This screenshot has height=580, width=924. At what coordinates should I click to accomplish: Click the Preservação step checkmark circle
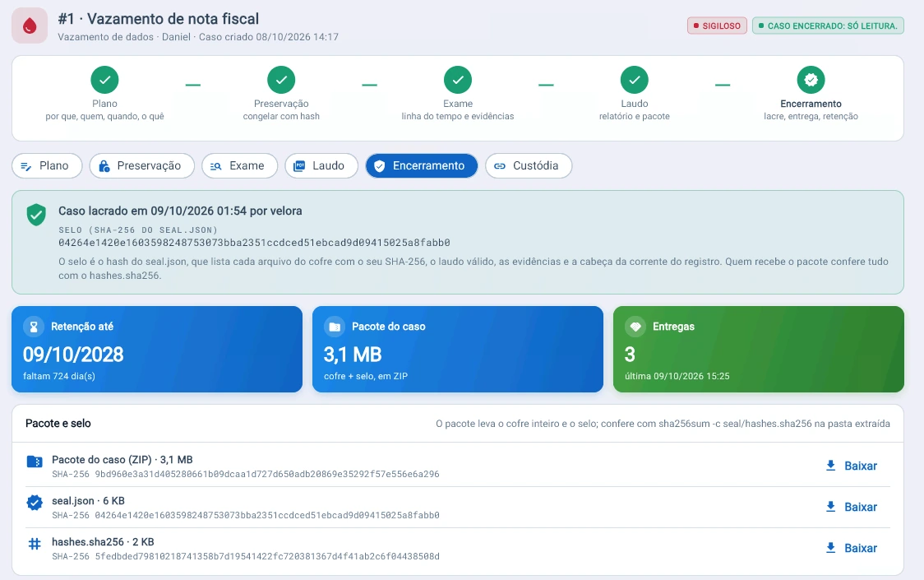[x=281, y=80]
